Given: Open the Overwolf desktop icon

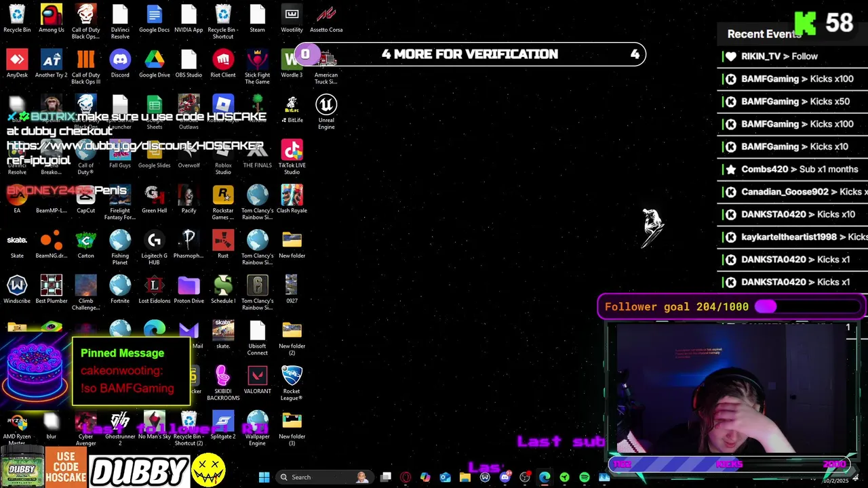Looking at the screenshot, I should tap(189, 155).
